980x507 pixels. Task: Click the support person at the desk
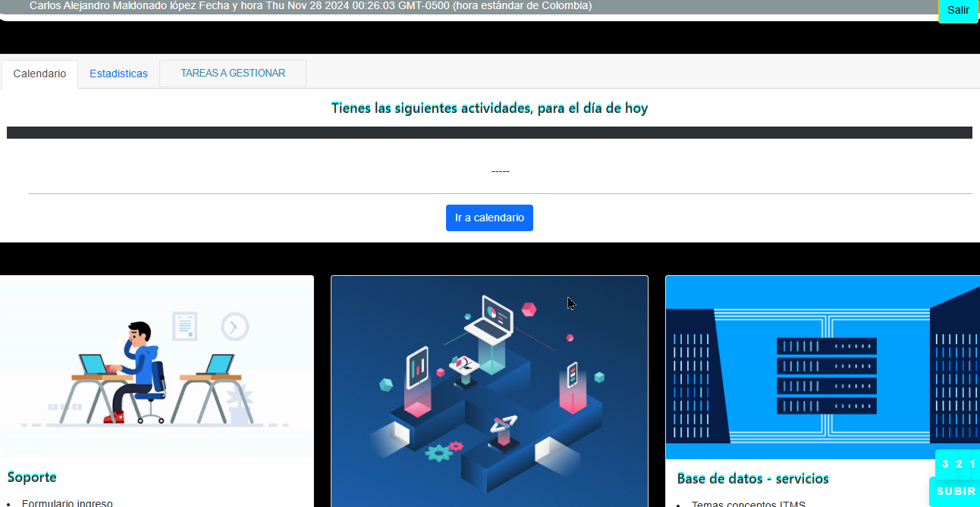tap(138, 370)
